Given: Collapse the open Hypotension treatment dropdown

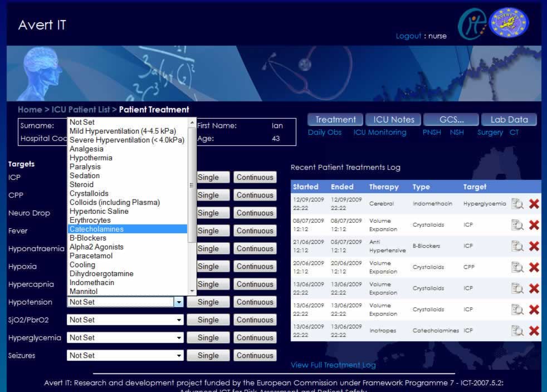Looking at the screenshot, I should point(179,302).
